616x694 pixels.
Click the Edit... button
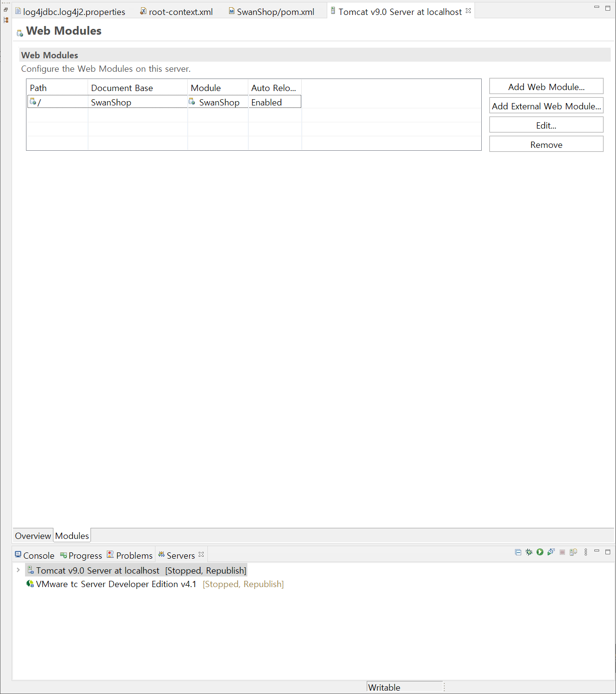546,125
